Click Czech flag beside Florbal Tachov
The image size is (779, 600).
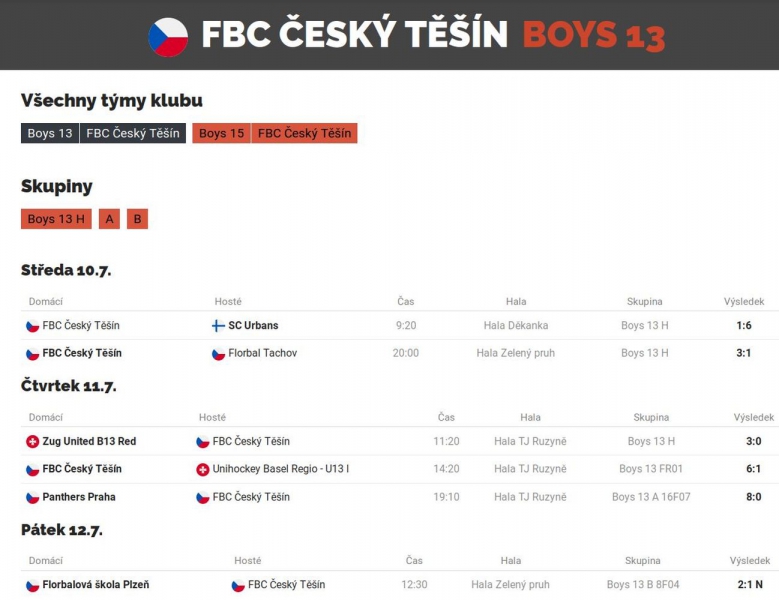(218, 354)
